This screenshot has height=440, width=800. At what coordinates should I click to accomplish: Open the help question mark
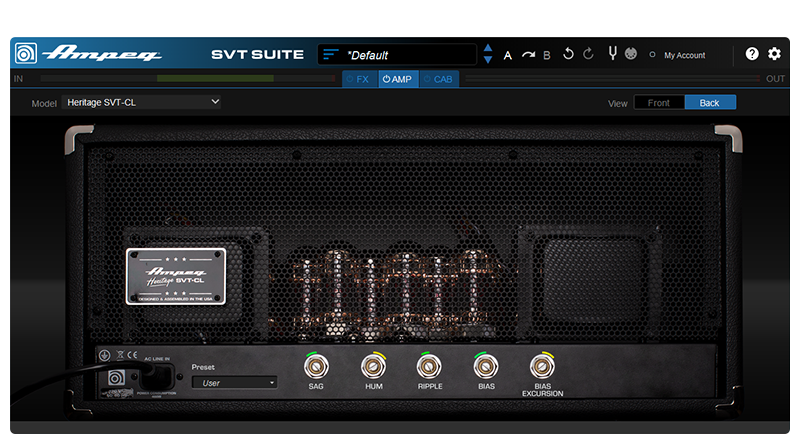coord(752,54)
